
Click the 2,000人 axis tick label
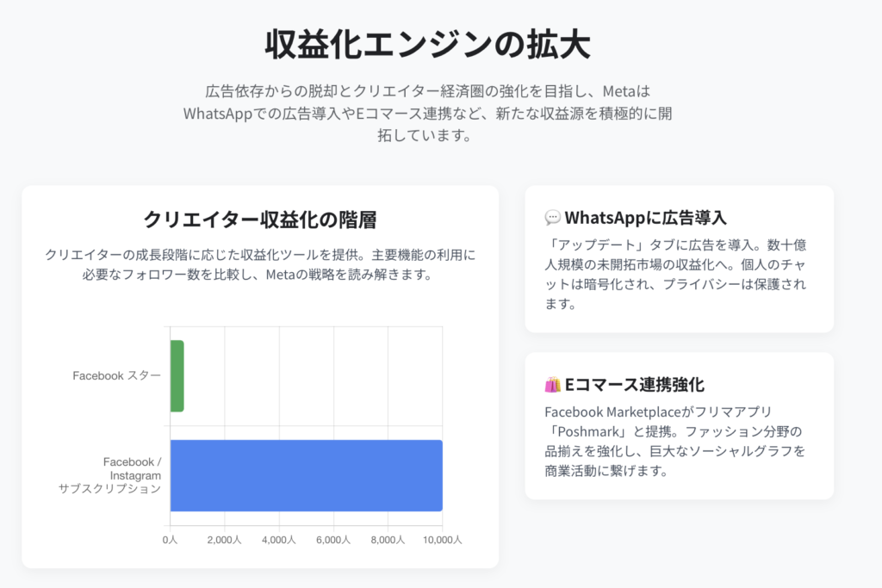click(225, 540)
